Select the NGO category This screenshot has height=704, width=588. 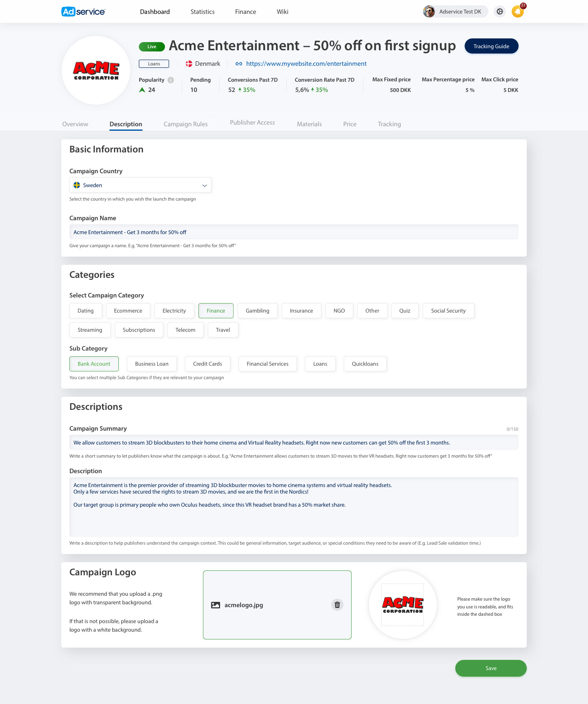coord(339,311)
